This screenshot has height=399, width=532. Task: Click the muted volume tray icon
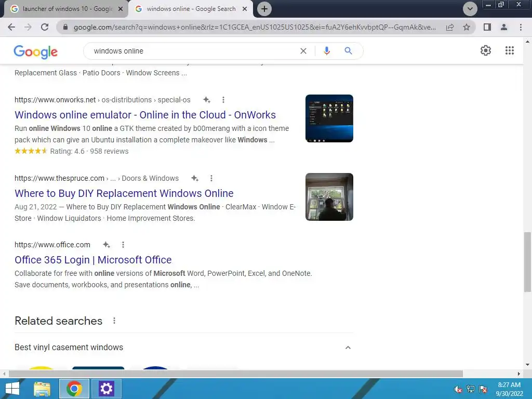click(458, 389)
